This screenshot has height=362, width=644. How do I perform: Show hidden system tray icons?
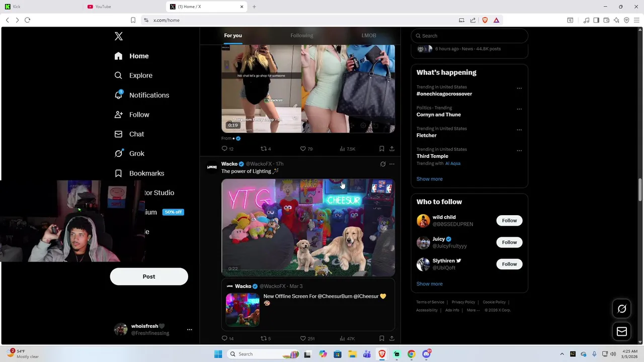562,354
